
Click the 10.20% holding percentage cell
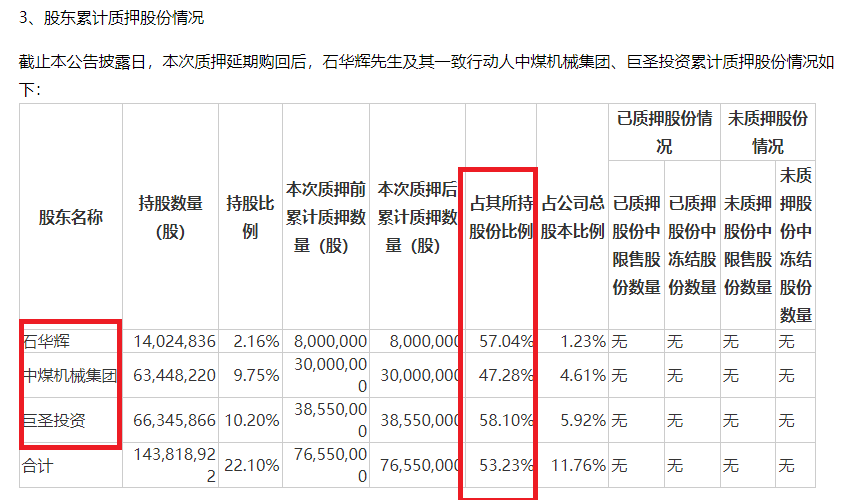pos(254,421)
